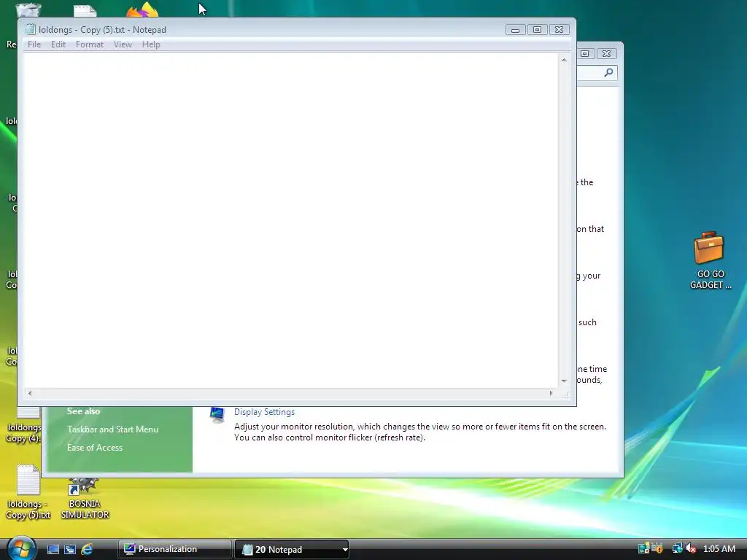Select loldongs - Copy (5).txt desktop file
Viewport: 747px width, 560px height.
click(28, 492)
